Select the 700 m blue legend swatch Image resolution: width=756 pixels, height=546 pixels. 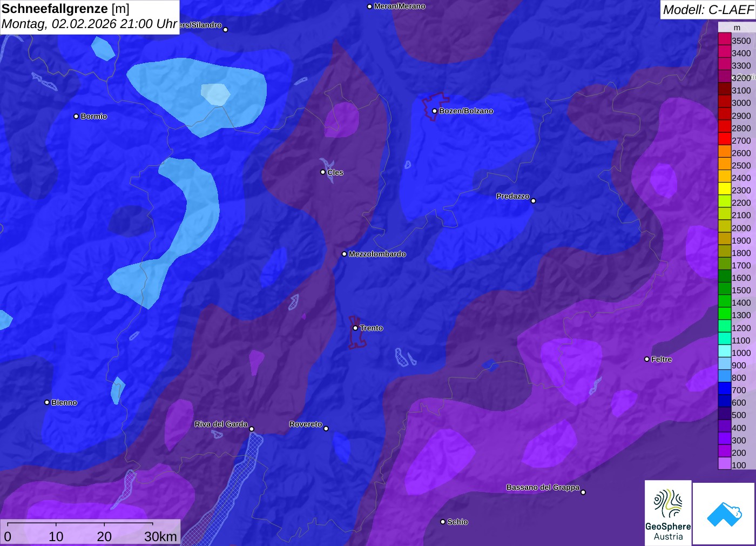(x=725, y=389)
